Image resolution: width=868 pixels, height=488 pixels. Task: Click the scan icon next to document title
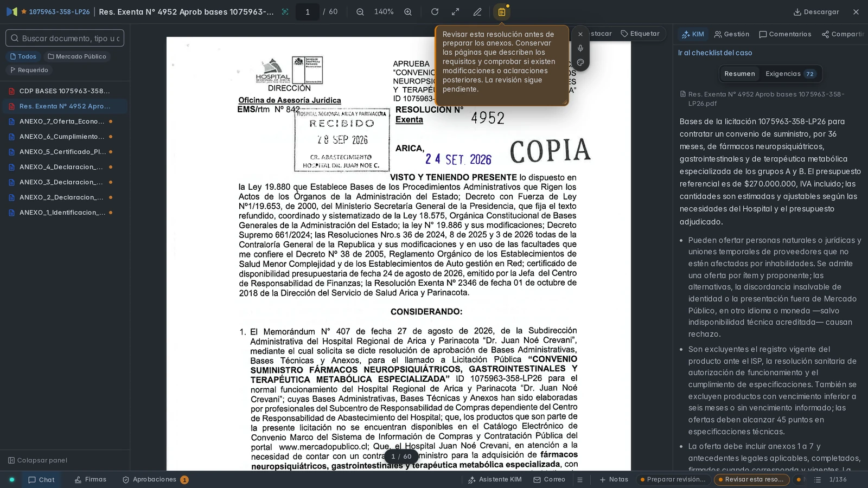click(x=285, y=12)
